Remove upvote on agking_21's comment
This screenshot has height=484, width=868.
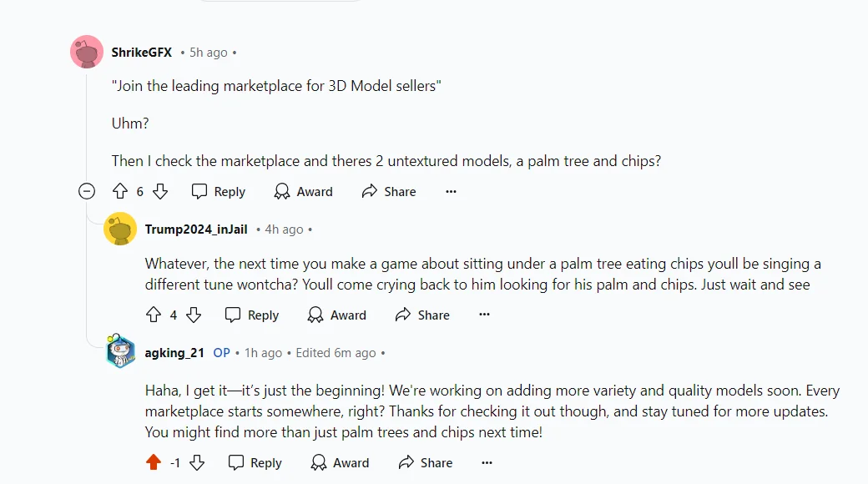[x=154, y=462]
